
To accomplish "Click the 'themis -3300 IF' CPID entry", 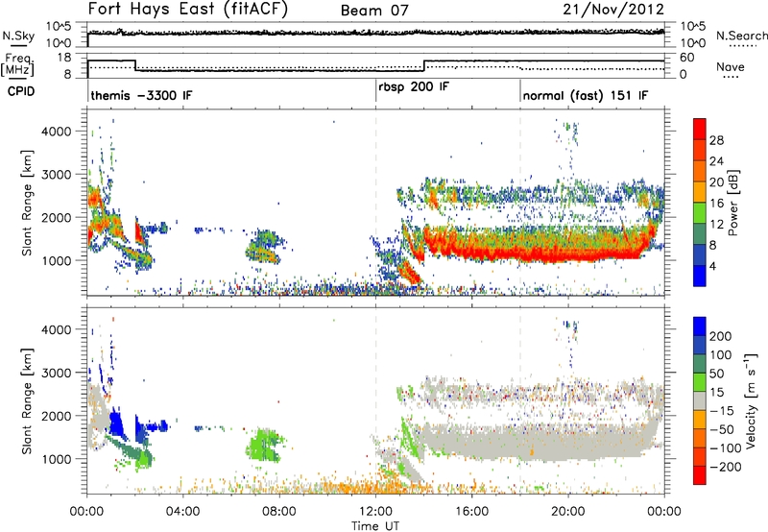I will [x=141, y=95].
